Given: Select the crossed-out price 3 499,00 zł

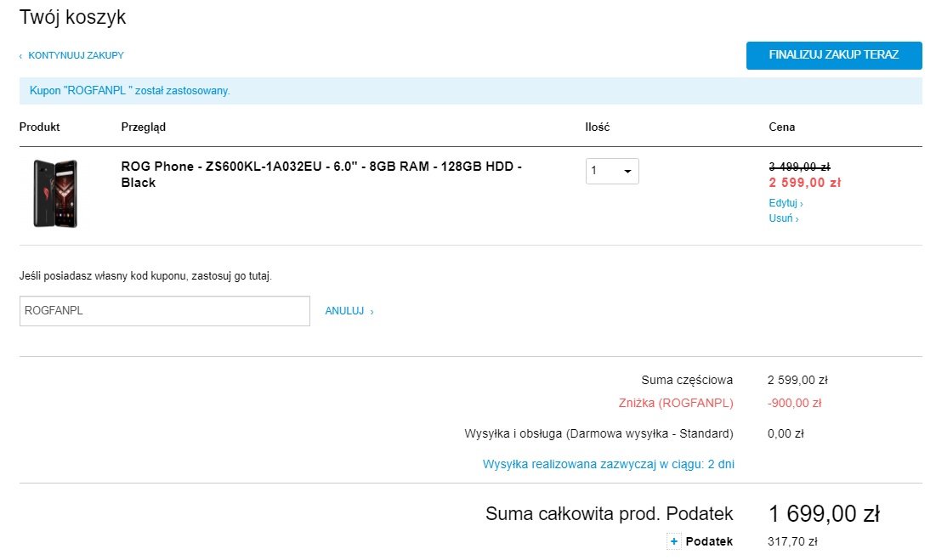Looking at the screenshot, I should pyautogui.click(x=799, y=167).
